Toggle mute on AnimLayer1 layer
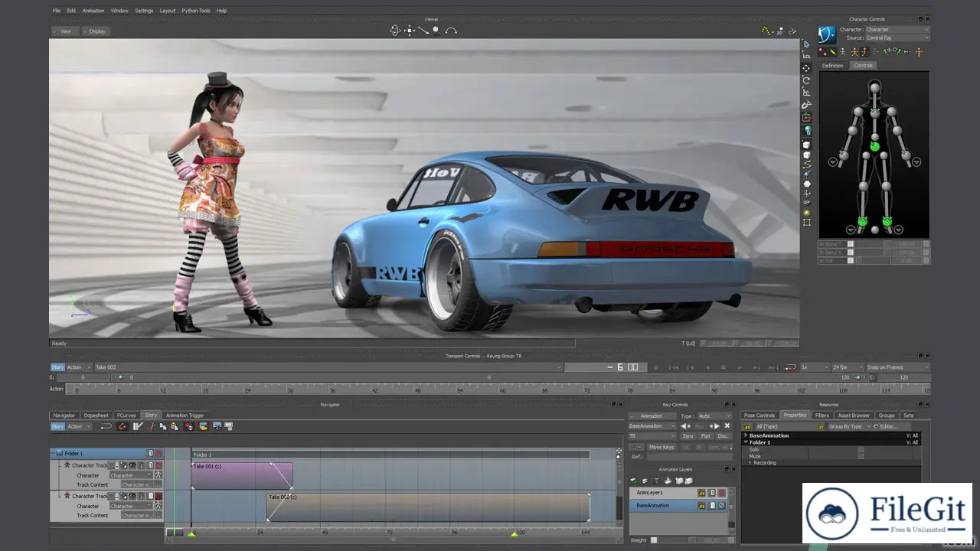This screenshot has width=980, height=551. [x=721, y=493]
